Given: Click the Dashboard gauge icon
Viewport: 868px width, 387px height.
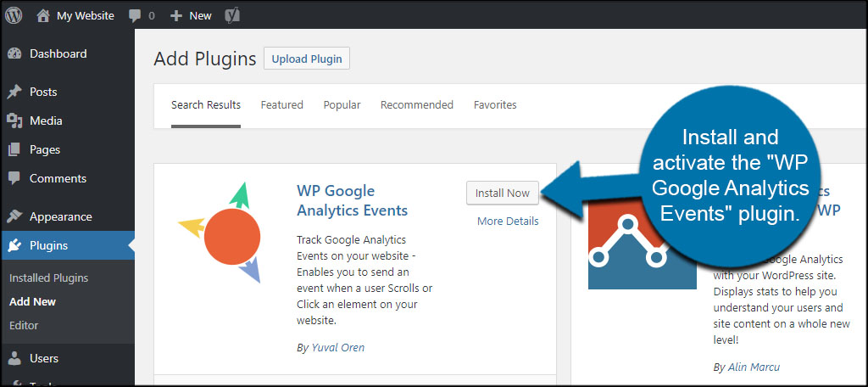Looking at the screenshot, I should 14,53.
